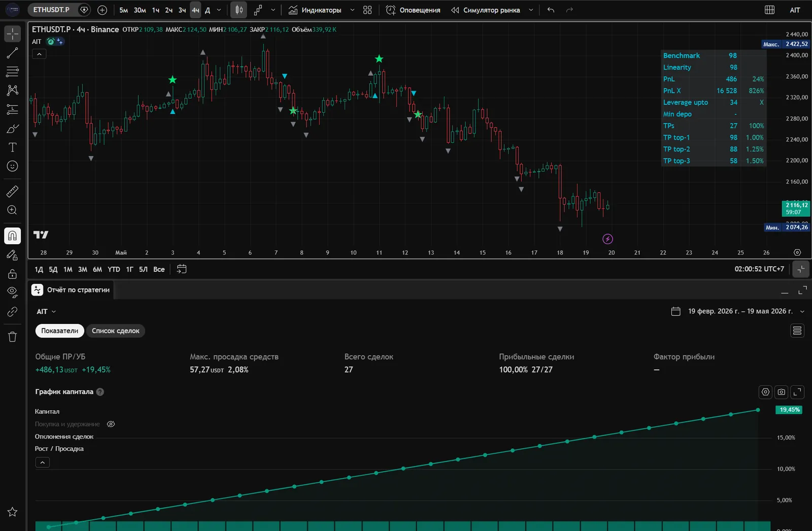812x531 pixels.
Task: Redo the last chart action
Action: [569, 10]
